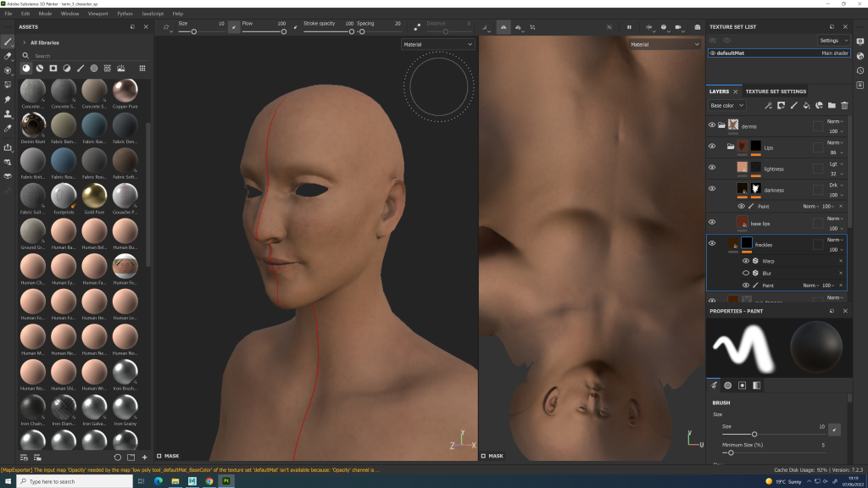Filter assets by Smart masks icon
Screen dimensions: 868x488
click(53, 68)
